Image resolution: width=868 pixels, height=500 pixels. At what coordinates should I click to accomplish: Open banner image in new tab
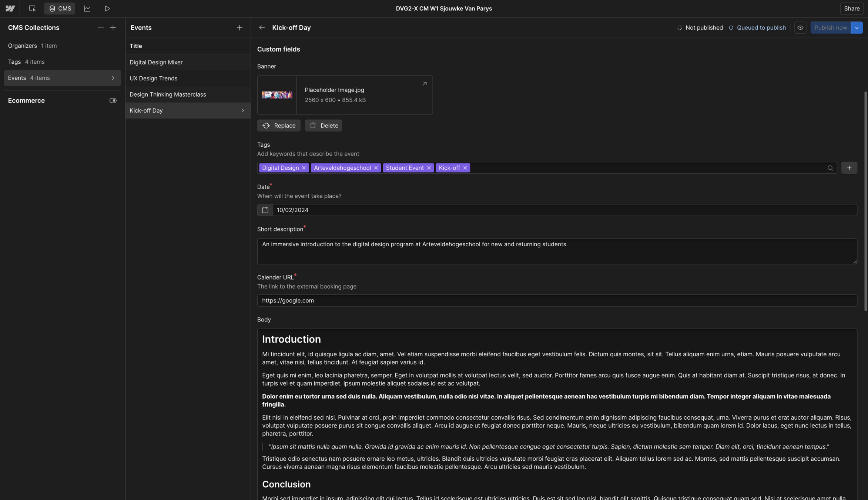(425, 84)
